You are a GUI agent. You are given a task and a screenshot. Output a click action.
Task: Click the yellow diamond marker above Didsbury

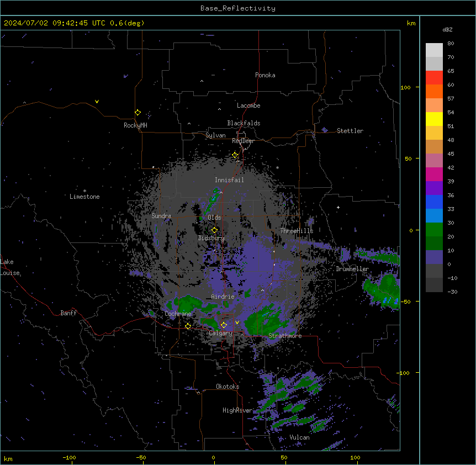tap(214, 230)
